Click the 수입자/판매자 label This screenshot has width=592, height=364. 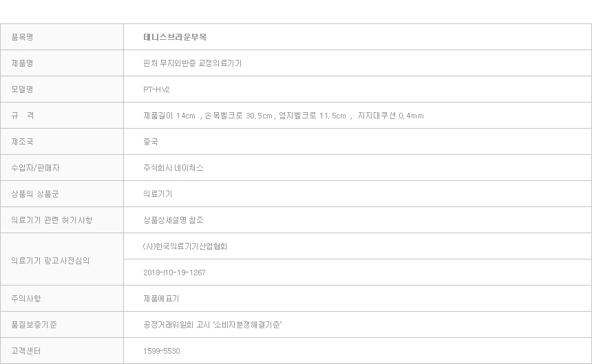pos(36,168)
